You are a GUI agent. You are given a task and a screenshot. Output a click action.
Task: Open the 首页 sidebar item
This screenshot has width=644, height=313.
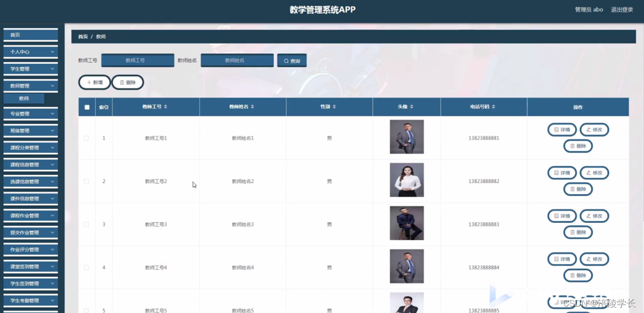point(30,35)
